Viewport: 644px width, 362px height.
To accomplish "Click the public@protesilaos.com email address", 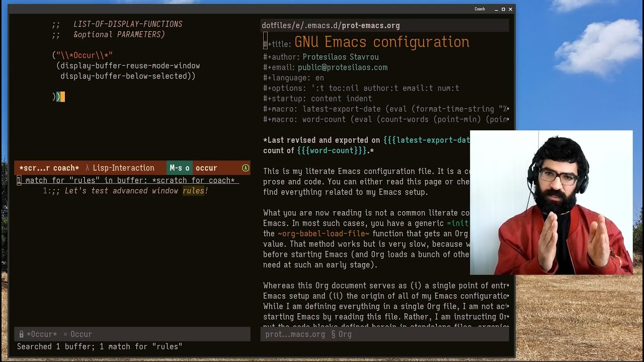I will click(x=343, y=67).
